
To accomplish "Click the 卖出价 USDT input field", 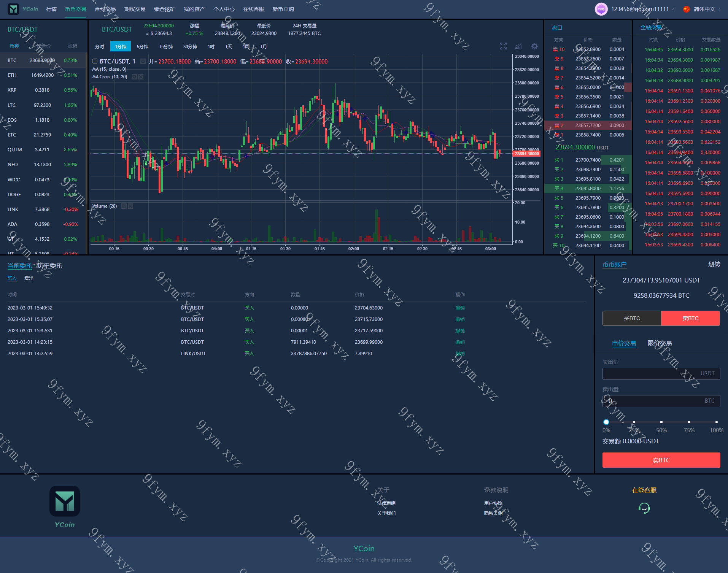I will click(661, 373).
